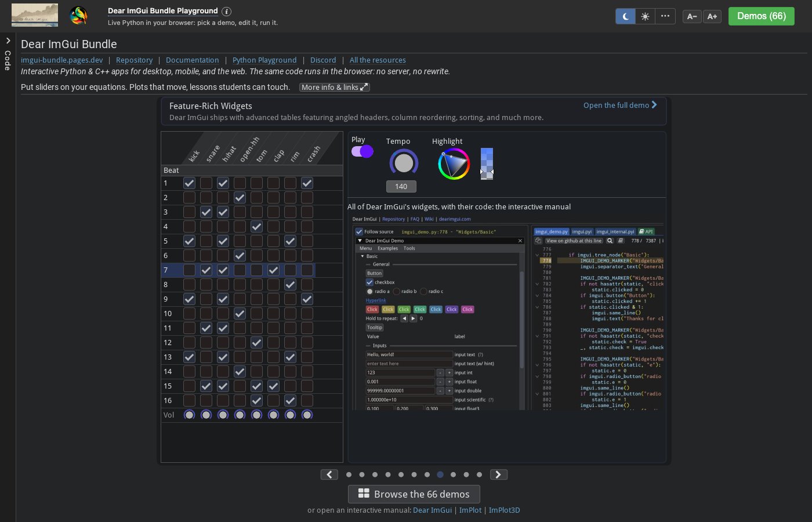Turn off the Play toggle

click(x=362, y=151)
